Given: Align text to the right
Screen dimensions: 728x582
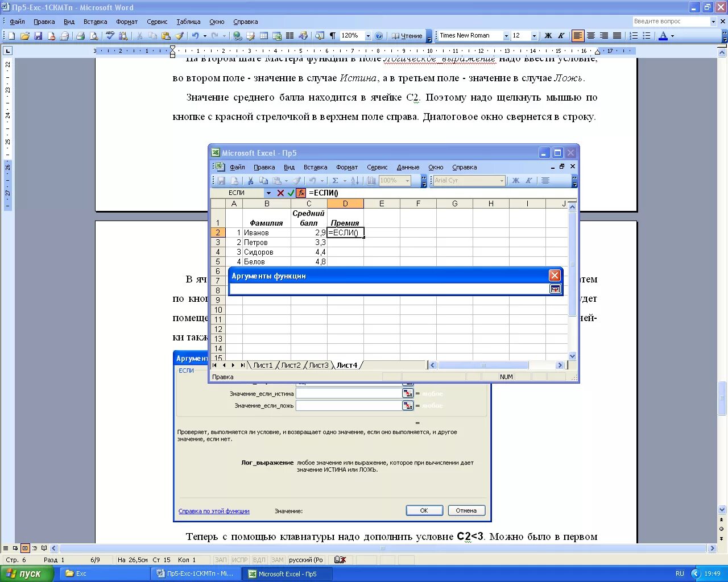Looking at the screenshot, I should (604, 36).
